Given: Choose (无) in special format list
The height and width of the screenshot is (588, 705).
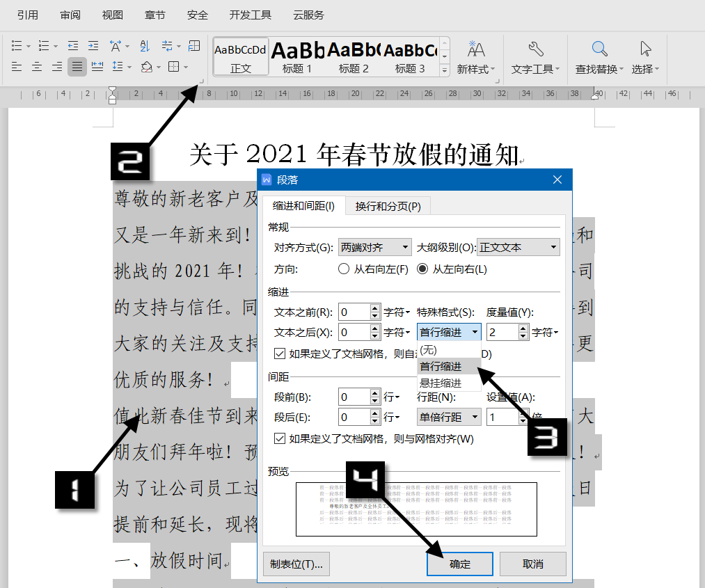Looking at the screenshot, I should coord(449,350).
